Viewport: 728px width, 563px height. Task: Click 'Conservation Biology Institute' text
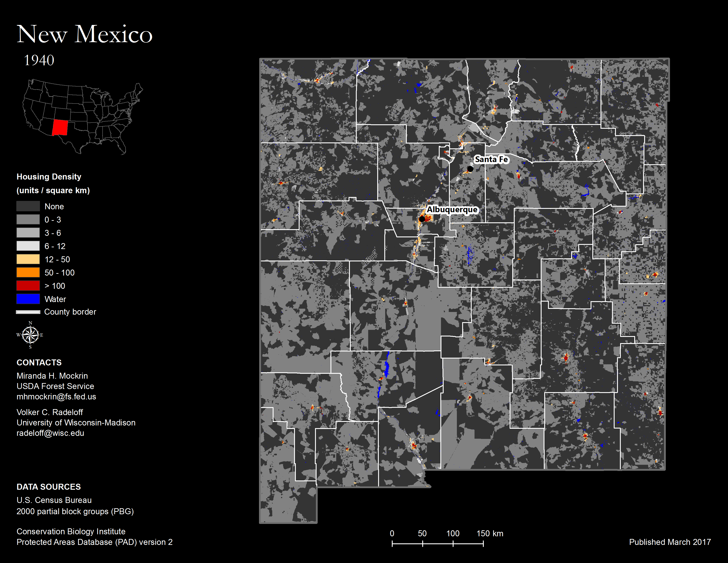coord(71,532)
